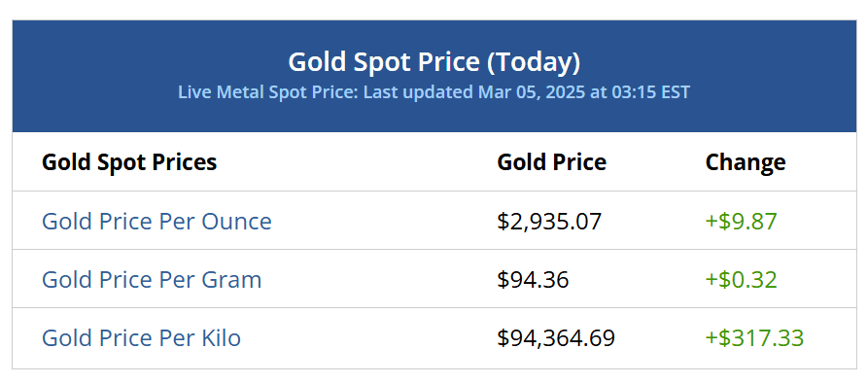Select the $94,364.69 per kilo price
868x384 pixels.
point(556,337)
